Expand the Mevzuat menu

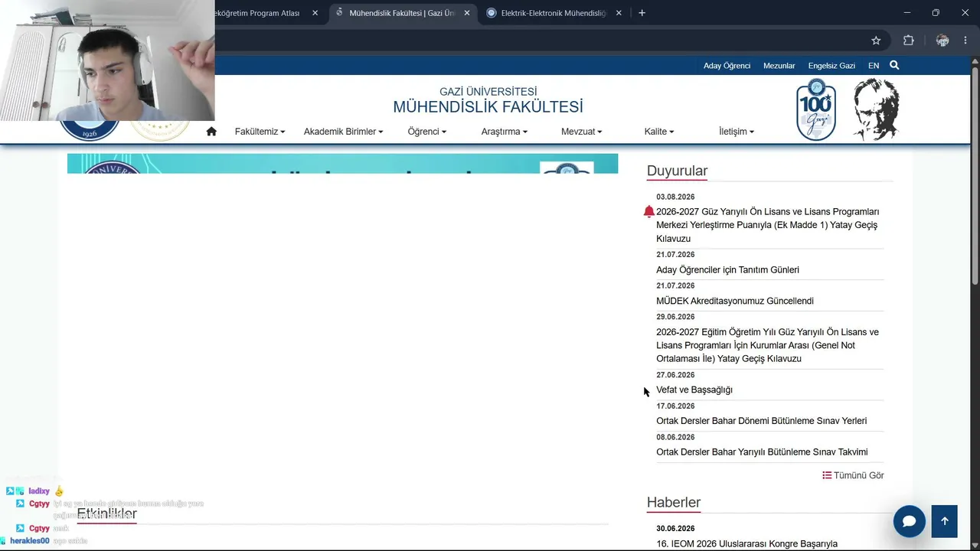tap(581, 132)
